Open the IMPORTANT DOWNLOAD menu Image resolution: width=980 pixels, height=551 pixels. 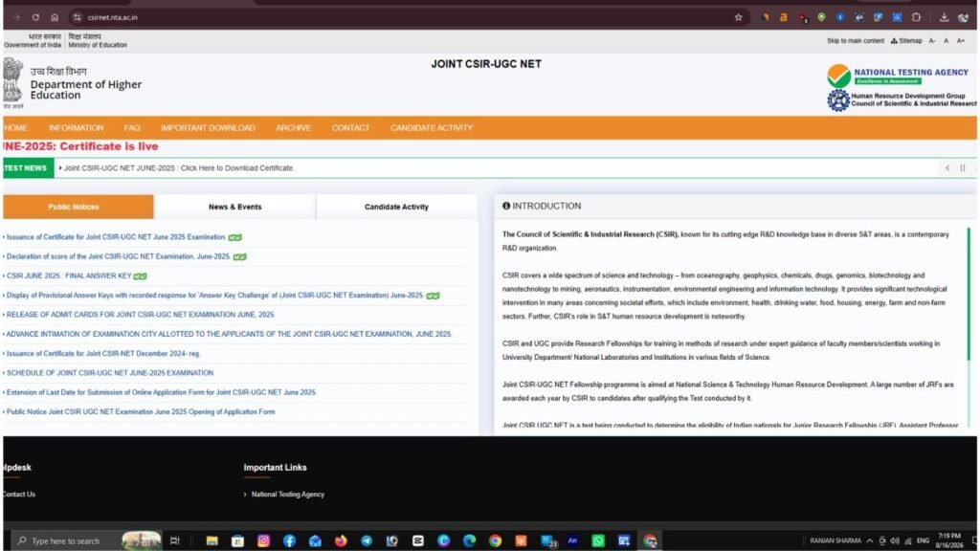point(208,128)
